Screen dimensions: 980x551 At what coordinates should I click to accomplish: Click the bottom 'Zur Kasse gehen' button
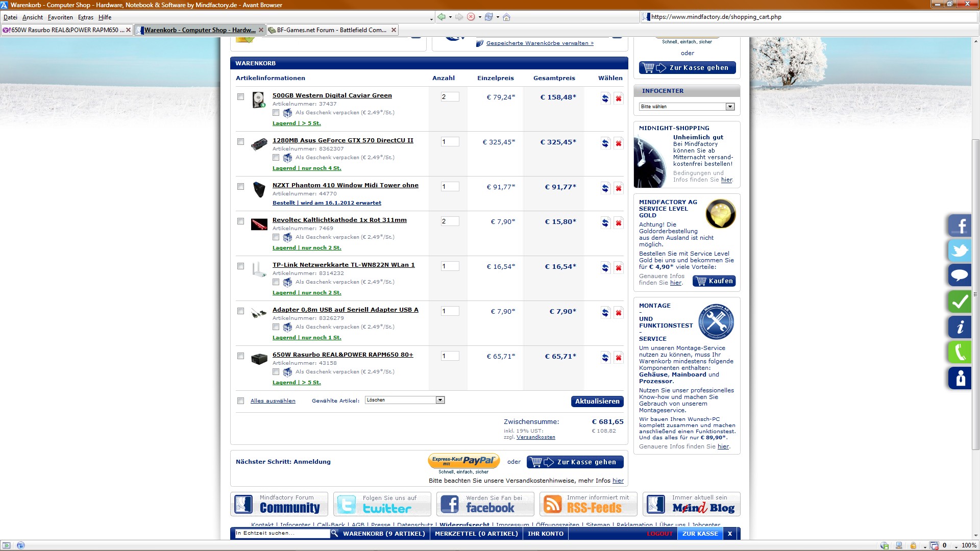575,462
